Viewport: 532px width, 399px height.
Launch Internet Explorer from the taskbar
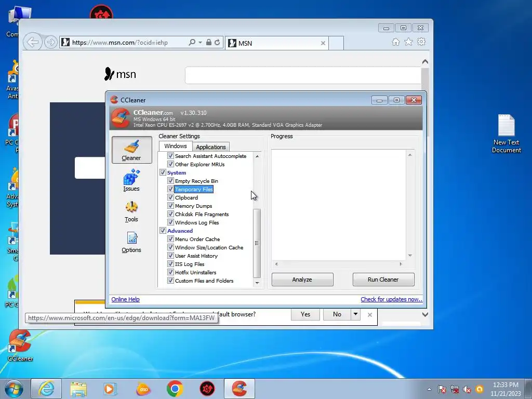coord(46,389)
